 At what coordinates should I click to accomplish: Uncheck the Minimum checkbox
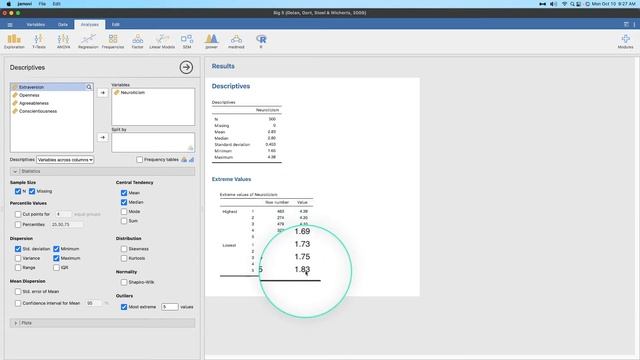pyautogui.click(x=56, y=249)
